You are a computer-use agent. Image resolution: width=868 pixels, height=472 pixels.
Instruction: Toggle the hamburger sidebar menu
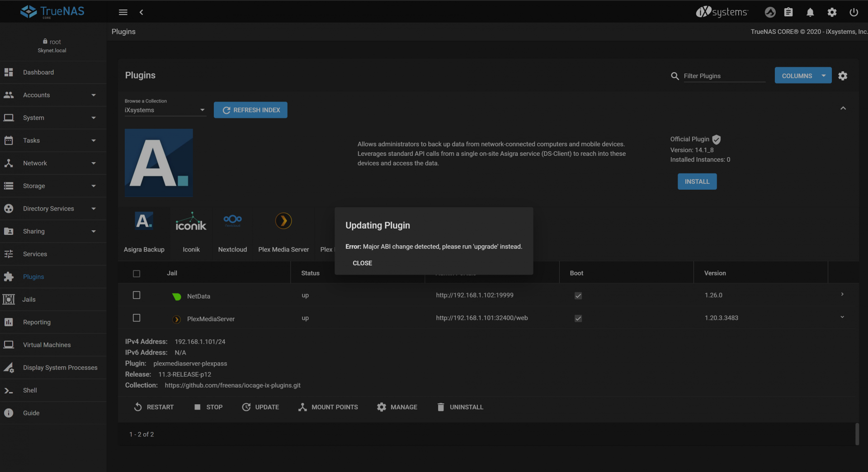[x=123, y=12]
